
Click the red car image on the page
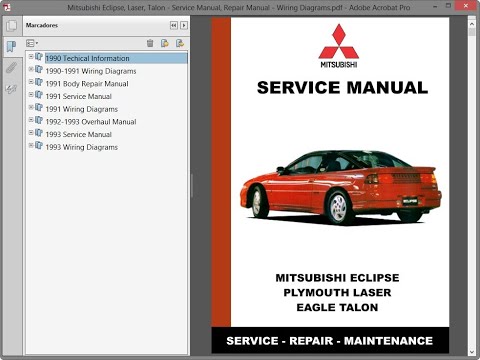click(x=341, y=187)
